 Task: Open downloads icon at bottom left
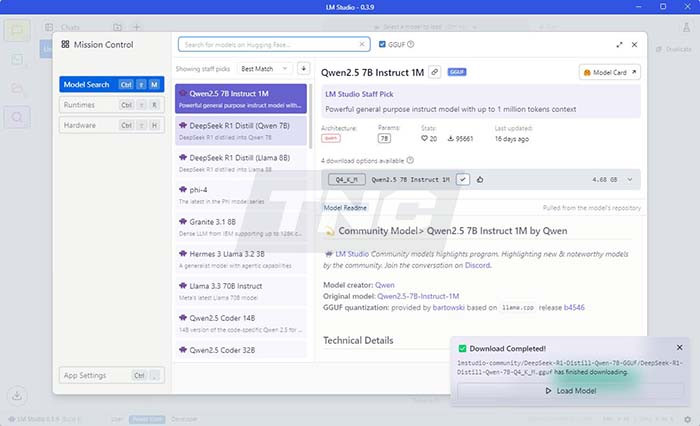click(x=17, y=395)
